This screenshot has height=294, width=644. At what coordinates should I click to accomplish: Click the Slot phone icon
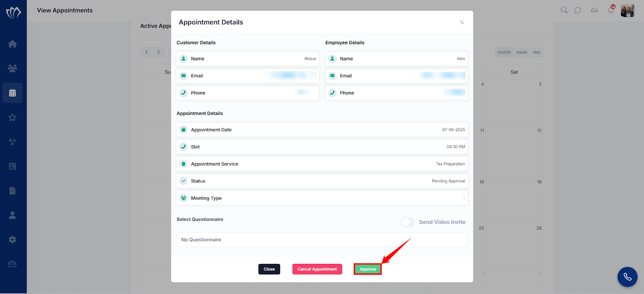[184, 147]
